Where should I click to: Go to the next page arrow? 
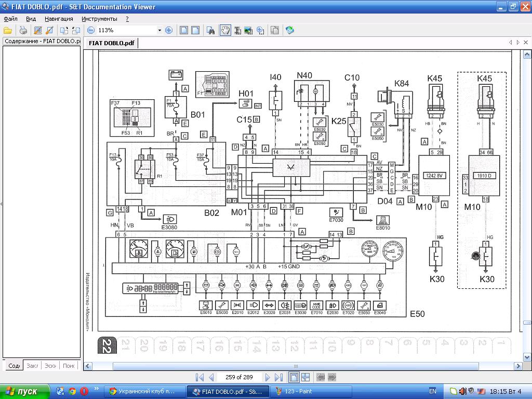tap(268, 377)
